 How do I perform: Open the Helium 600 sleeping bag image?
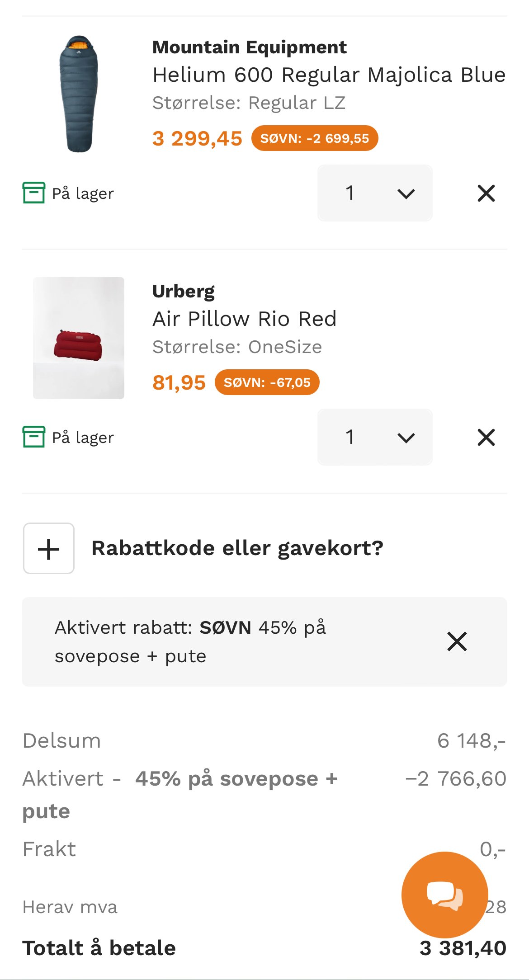[x=79, y=94]
